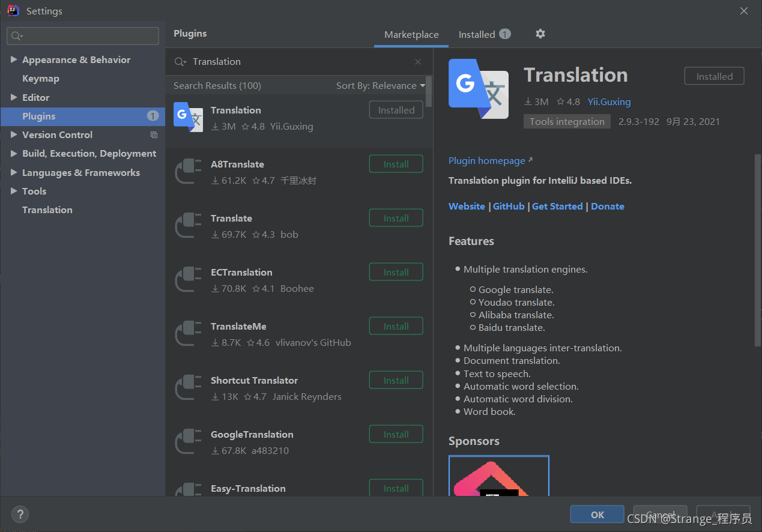Open Translation settings page in tree

(x=47, y=210)
